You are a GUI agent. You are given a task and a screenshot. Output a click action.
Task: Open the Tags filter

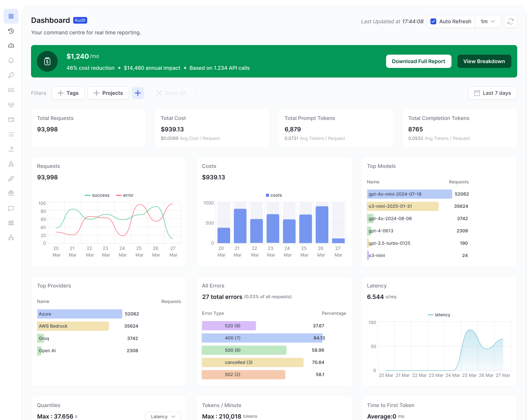pos(68,93)
